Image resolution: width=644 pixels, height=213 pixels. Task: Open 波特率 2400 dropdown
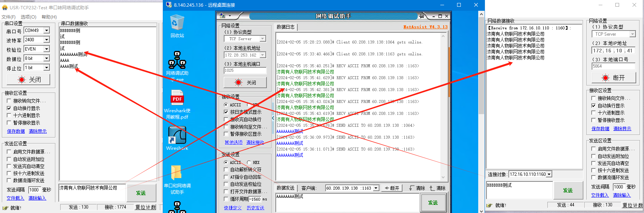46,40
